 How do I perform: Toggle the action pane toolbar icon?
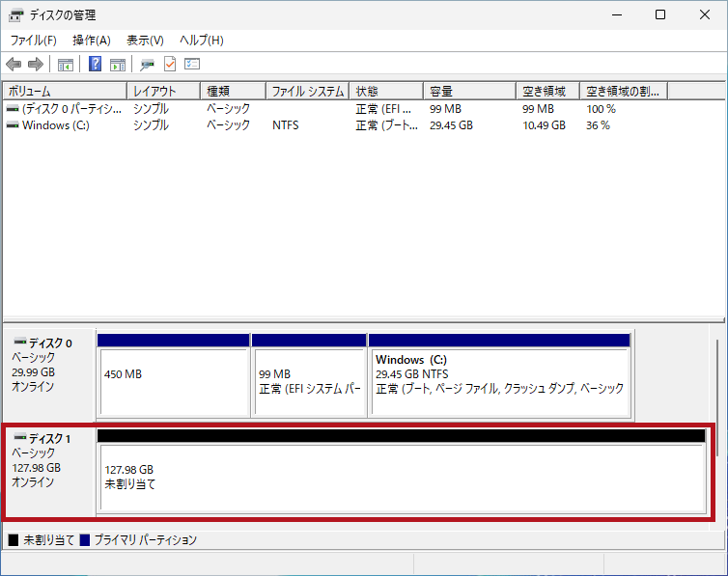pos(118,65)
